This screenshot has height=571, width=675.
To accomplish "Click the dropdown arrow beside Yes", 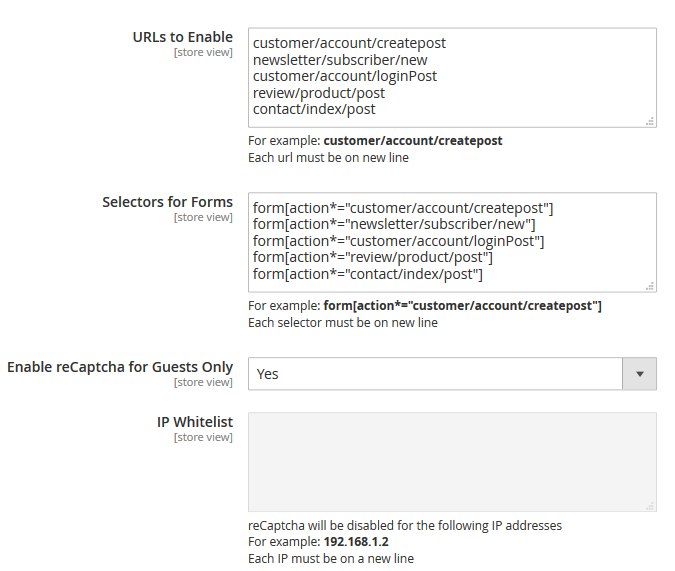I will click(x=640, y=374).
